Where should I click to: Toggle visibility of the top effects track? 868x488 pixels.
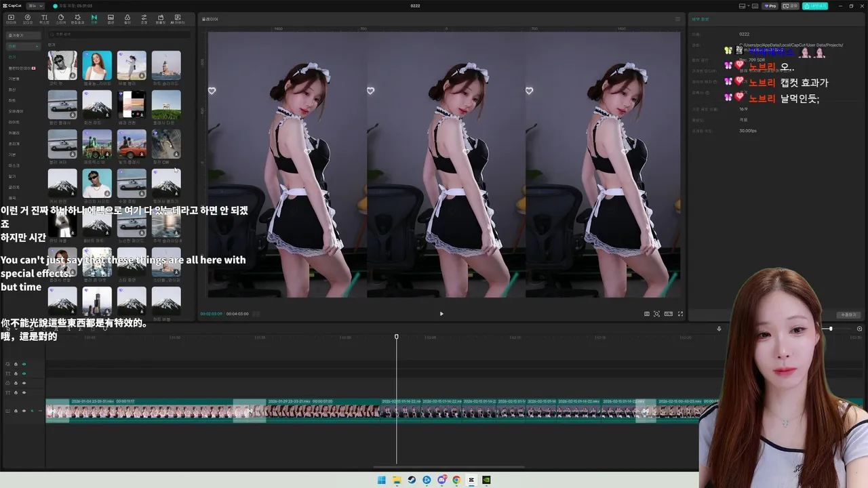click(x=24, y=364)
